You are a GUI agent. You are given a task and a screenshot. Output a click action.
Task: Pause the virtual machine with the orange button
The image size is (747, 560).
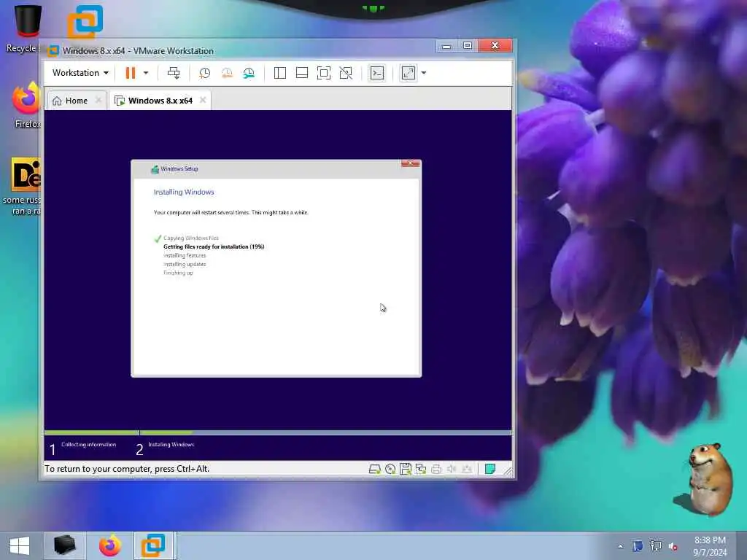pos(130,73)
